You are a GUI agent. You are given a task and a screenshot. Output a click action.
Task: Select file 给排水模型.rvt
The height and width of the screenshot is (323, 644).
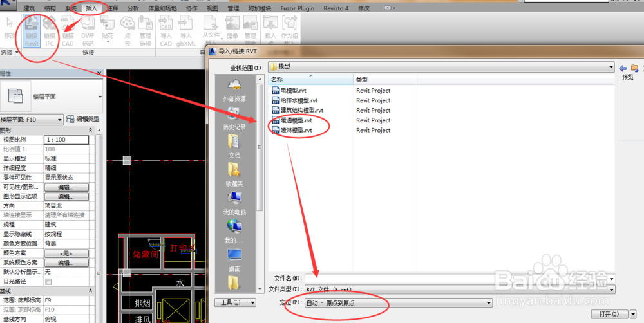pos(295,100)
